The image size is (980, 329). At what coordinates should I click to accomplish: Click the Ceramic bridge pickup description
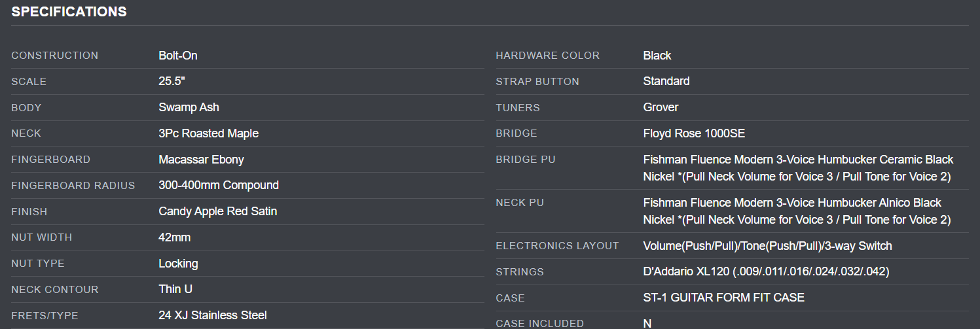[x=797, y=168]
